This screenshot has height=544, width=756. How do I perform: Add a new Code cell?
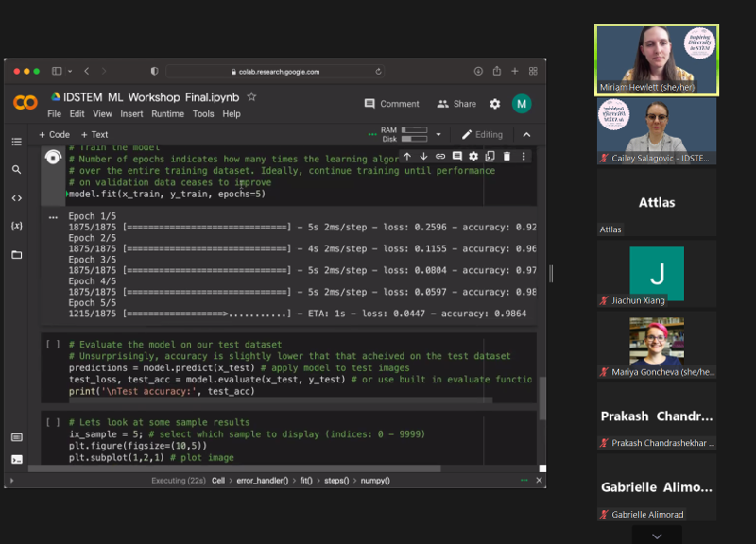[54, 135]
